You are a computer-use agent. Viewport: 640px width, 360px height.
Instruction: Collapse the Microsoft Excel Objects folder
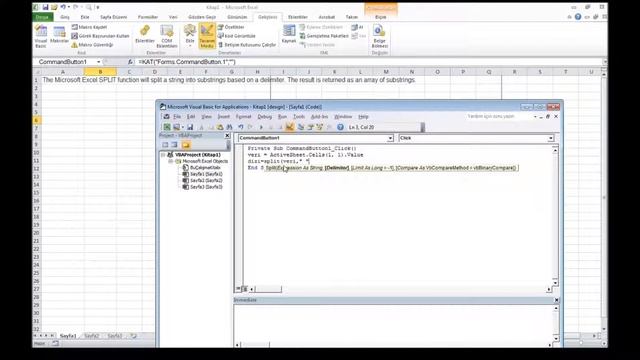tap(171, 162)
